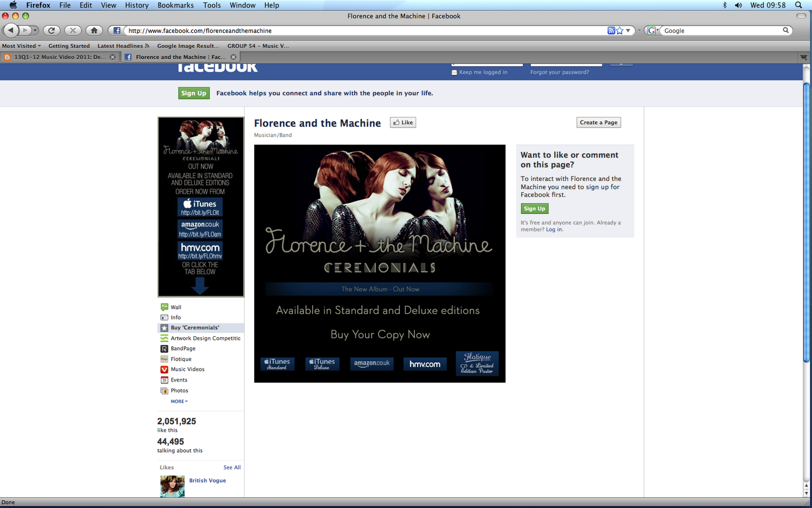Expand the Most Visited bookmarks dropdown
The height and width of the screenshot is (508, 812).
21,46
